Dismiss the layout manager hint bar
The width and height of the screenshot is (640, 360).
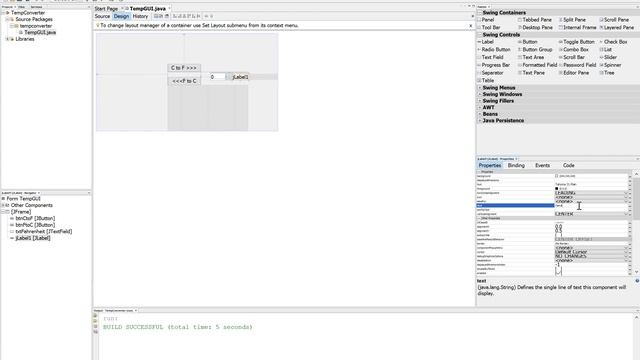[471, 26]
